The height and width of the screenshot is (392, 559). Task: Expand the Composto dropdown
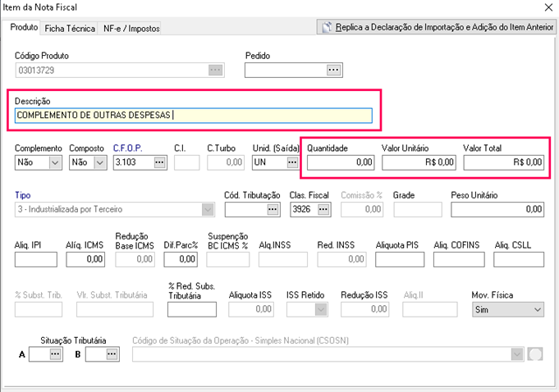[99, 162]
